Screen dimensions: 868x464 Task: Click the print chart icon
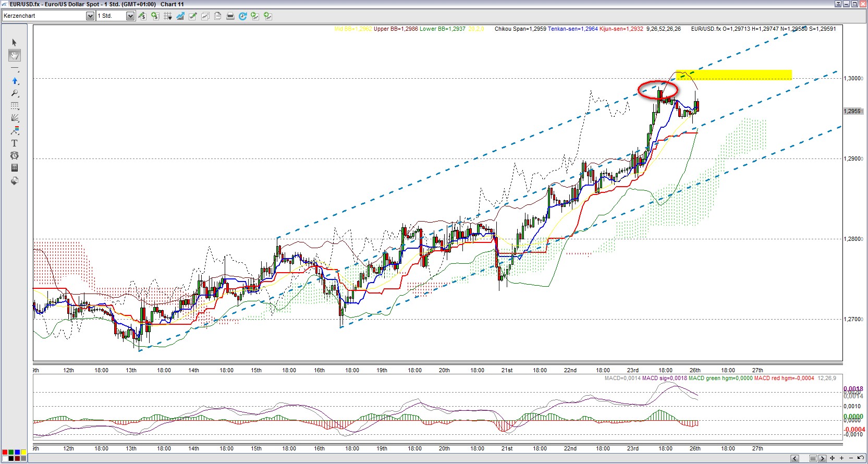click(x=230, y=16)
